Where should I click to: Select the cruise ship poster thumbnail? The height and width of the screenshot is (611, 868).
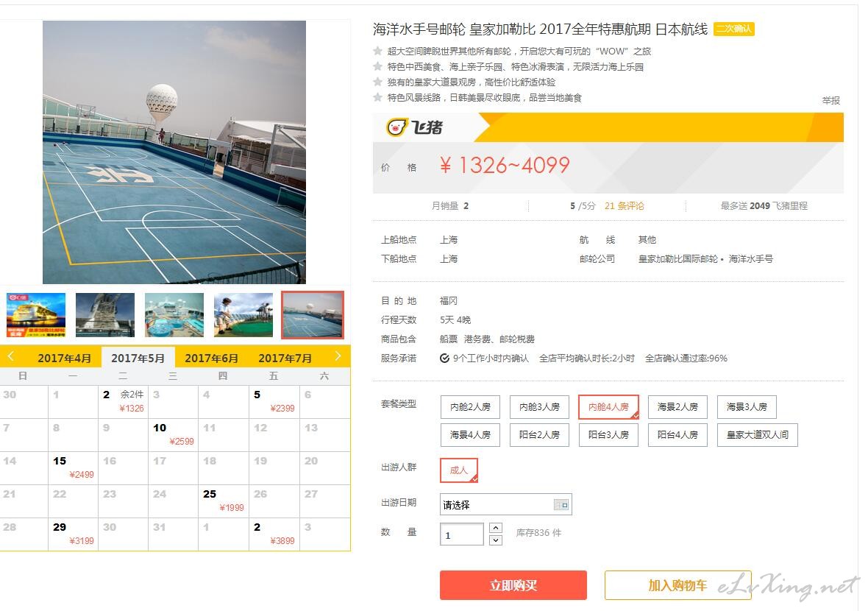[x=36, y=314]
